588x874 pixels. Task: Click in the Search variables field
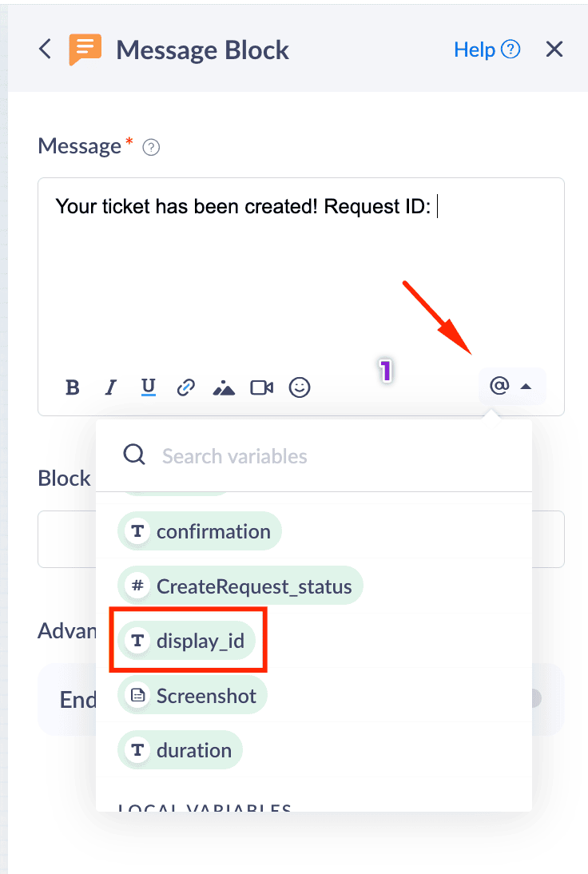320,456
